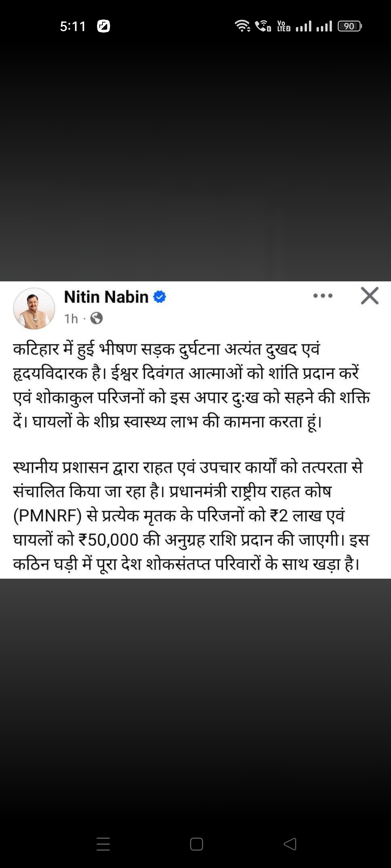Close the post view with X

(370, 296)
